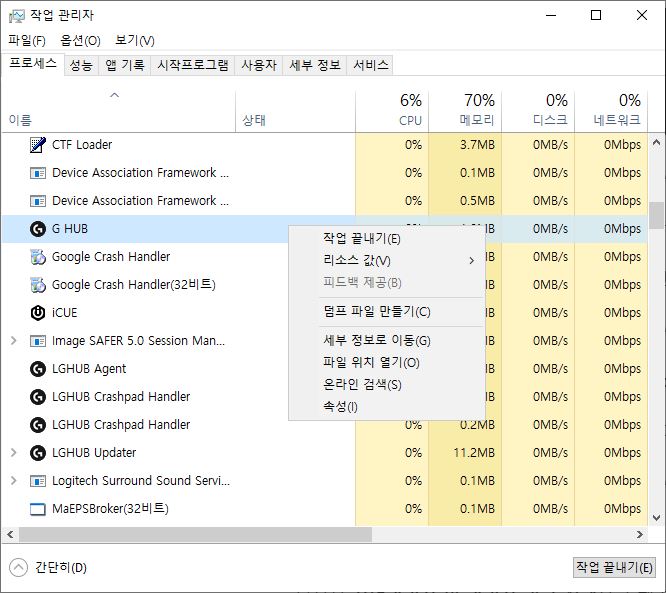Screen dimensions: 666x593
Task: Click the 간단히(D) fewer details link
Action: coord(61,568)
